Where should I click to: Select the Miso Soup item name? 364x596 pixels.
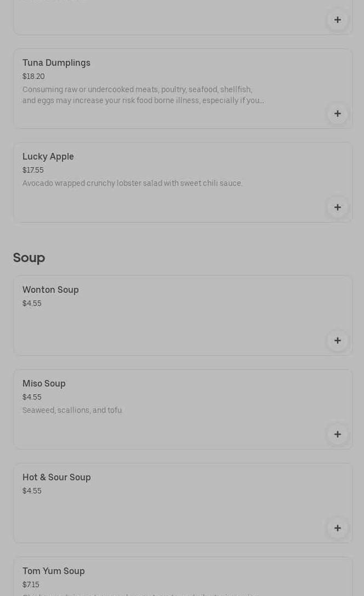[44, 384]
